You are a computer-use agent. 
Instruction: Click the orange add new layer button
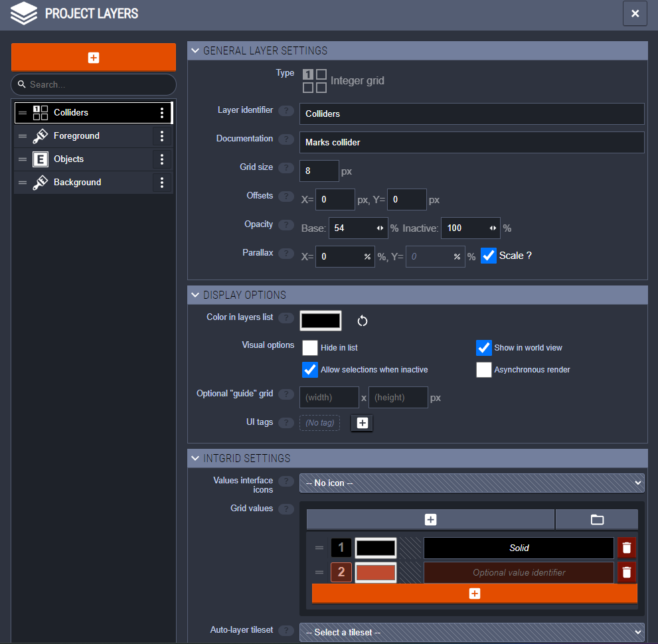[93, 58]
